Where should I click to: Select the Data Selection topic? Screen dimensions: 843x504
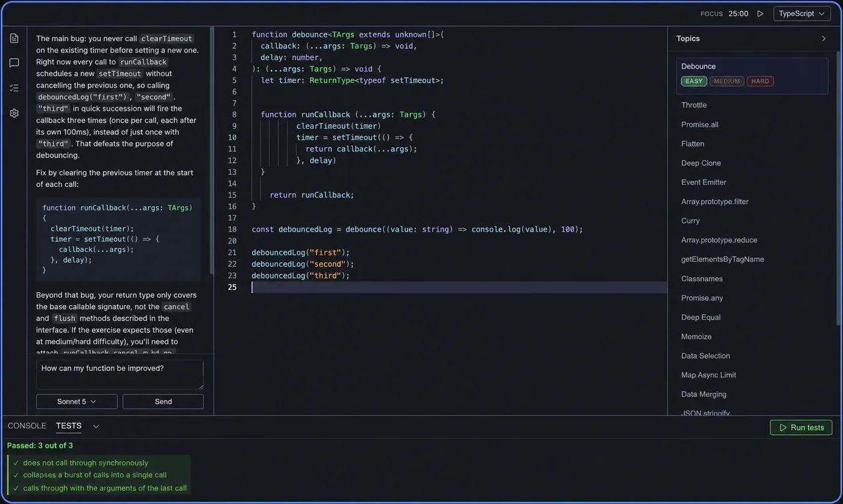[x=706, y=355]
